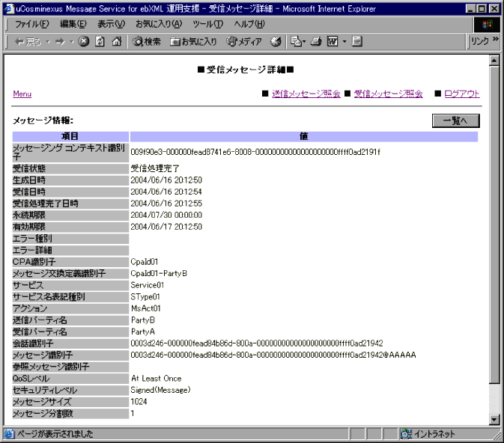Expand the Links (リンク) toolbar chevron
Viewport: 504px width, 443px height.
(495, 39)
